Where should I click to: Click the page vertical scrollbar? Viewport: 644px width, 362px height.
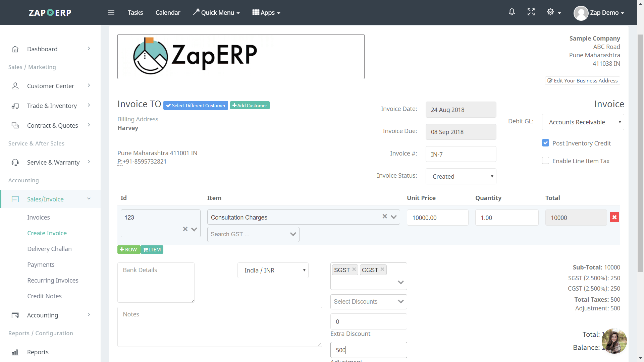coord(640,153)
